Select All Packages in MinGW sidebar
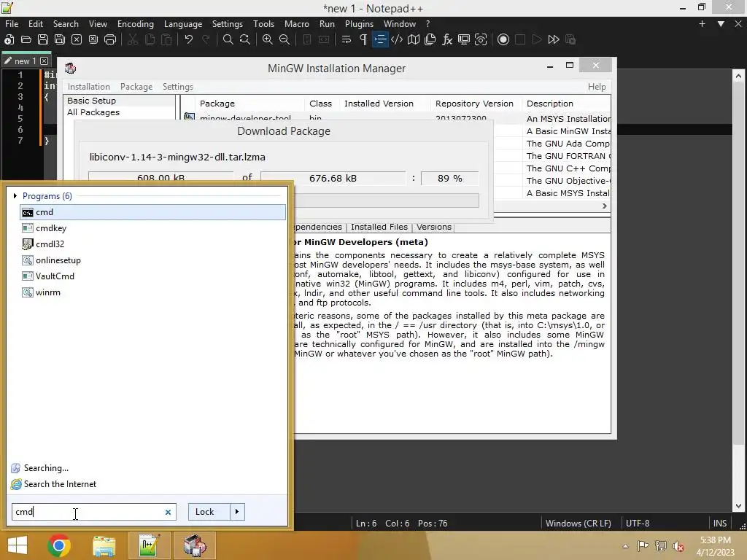 coord(93,112)
